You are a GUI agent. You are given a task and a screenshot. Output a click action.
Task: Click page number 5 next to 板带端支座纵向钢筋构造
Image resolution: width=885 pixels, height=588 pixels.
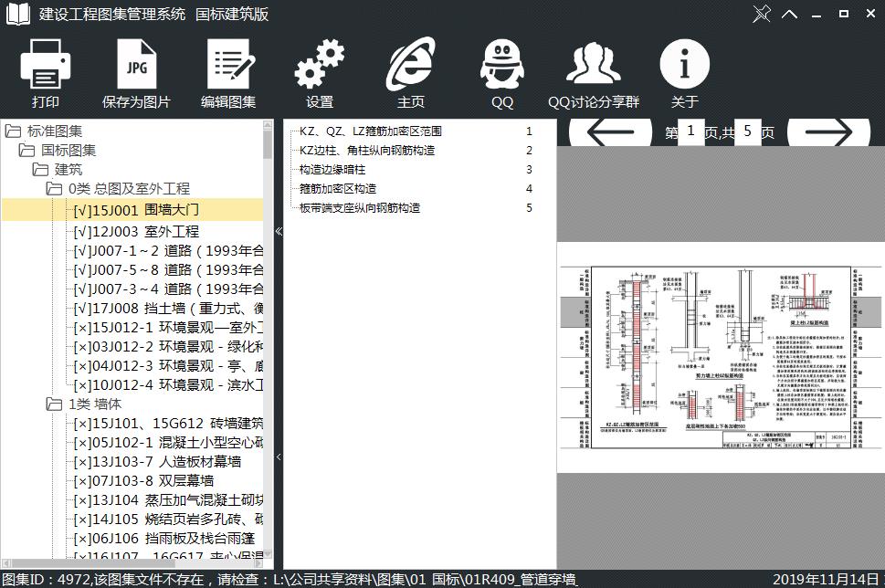coord(530,207)
